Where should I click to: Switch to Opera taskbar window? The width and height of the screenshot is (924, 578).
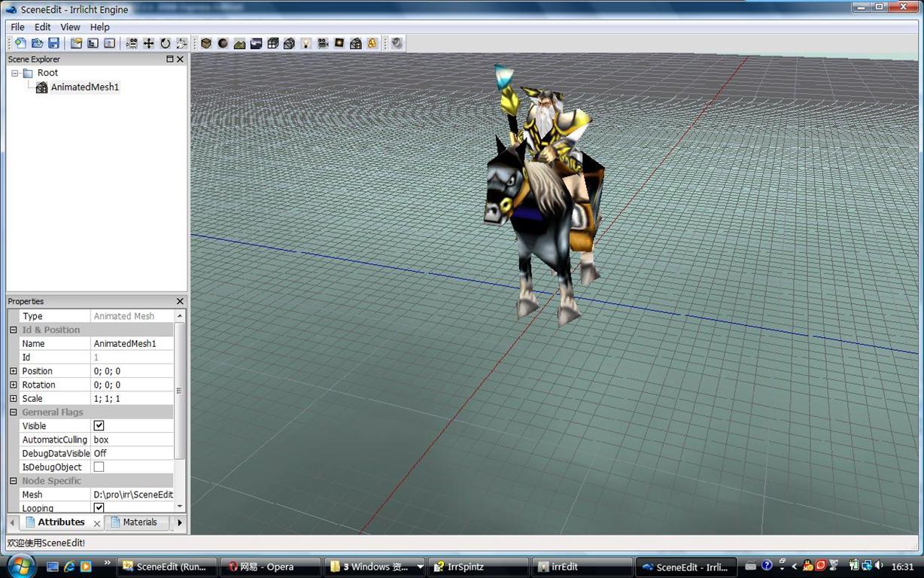(x=271, y=567)
